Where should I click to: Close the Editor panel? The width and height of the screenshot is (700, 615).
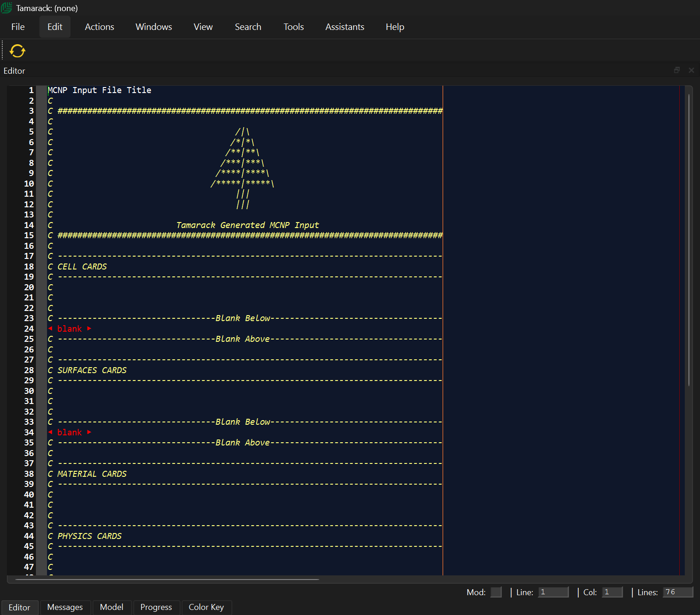pos(691,70)
